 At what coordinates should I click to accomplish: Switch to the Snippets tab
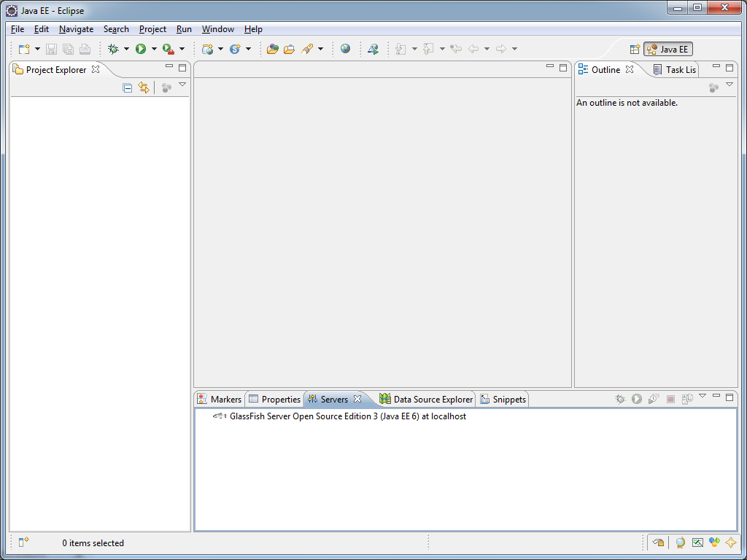(503, 399)
